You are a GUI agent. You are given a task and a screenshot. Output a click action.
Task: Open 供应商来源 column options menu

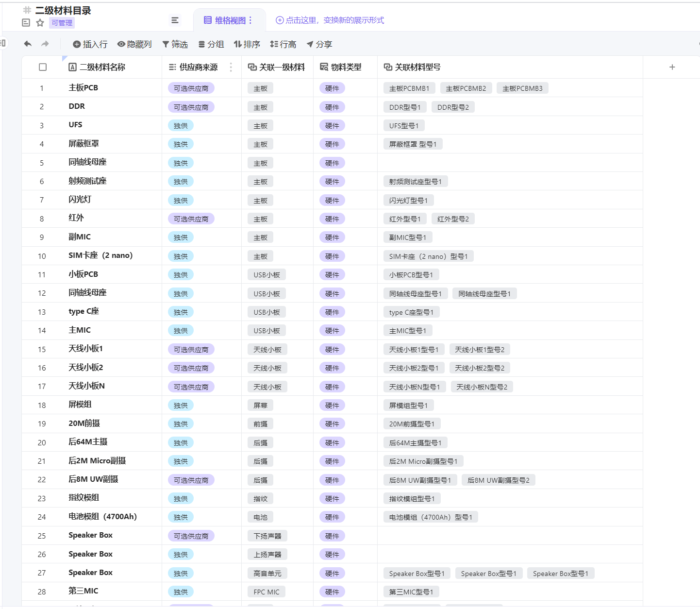point(231,67)
